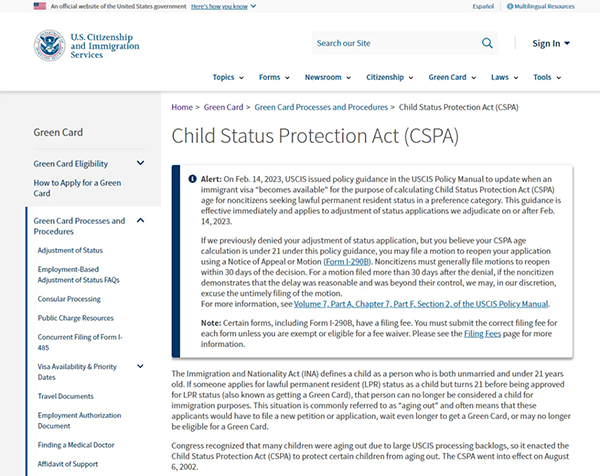Open the Topics menu
This screenshot has height=476, width=600.
point(228,77)
